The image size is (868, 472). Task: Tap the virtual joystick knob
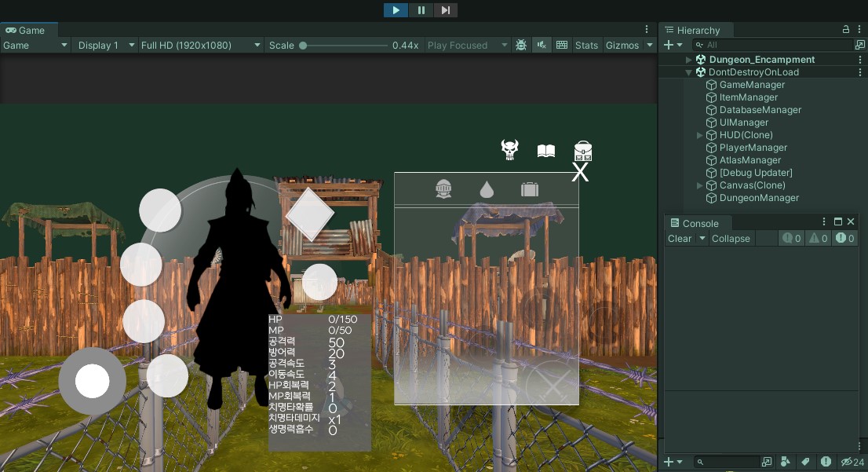[x=93, y=381]
